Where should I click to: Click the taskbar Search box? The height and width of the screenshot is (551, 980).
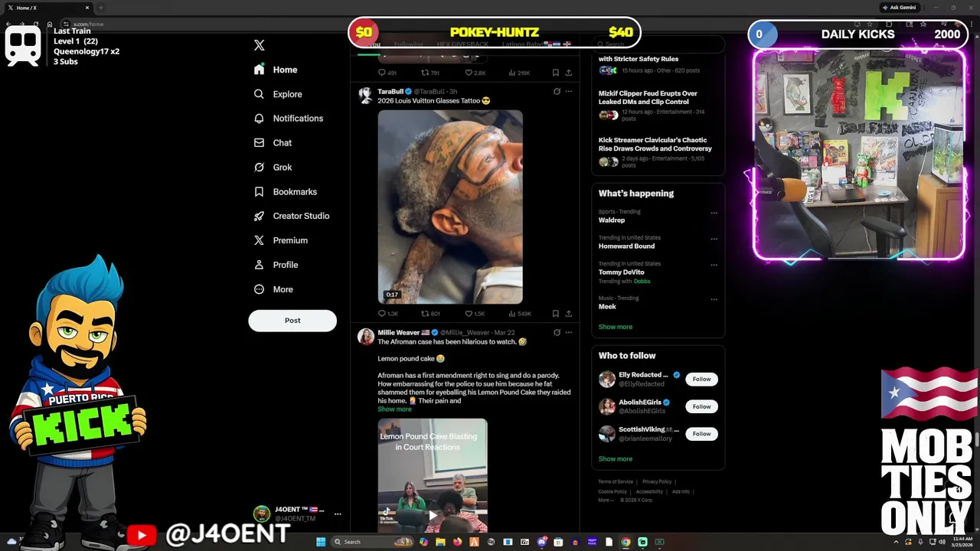[x=374, y=542]
